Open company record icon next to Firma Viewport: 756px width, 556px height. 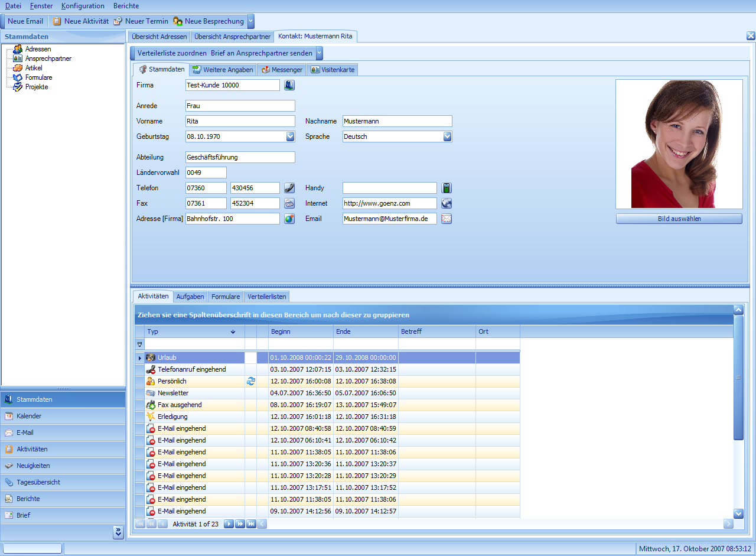coord(289,85)
